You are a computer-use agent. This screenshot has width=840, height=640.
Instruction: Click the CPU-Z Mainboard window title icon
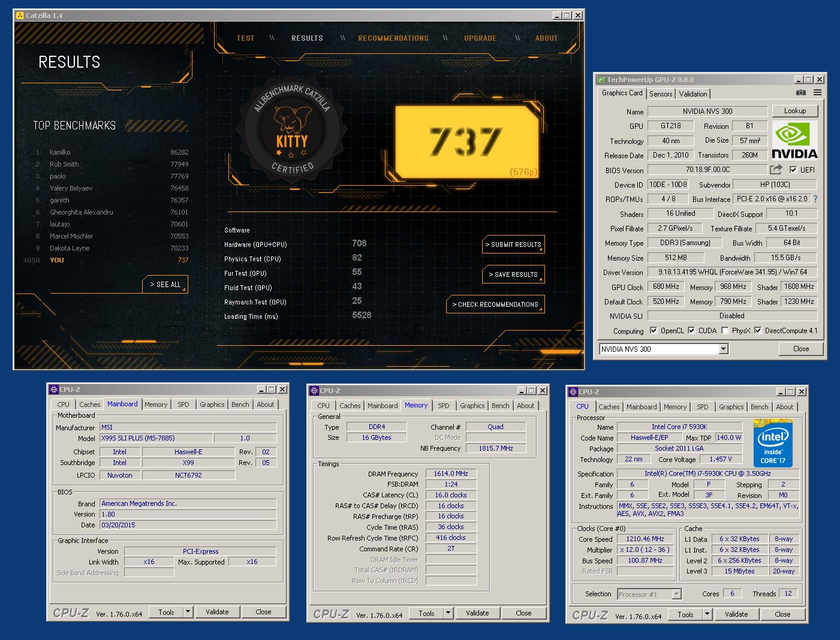[53, 390]
